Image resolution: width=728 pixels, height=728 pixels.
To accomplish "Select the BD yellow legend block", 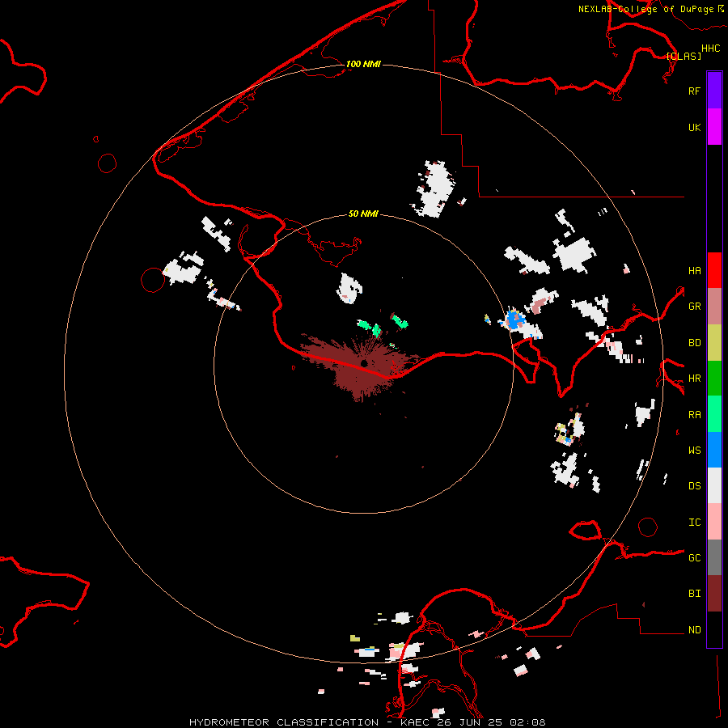I will click(714, 343).
